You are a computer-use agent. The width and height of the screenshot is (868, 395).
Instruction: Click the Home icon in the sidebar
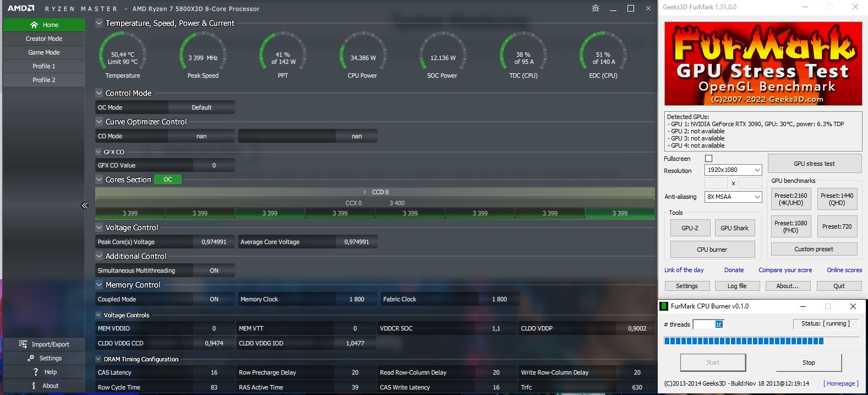[34, 25]
